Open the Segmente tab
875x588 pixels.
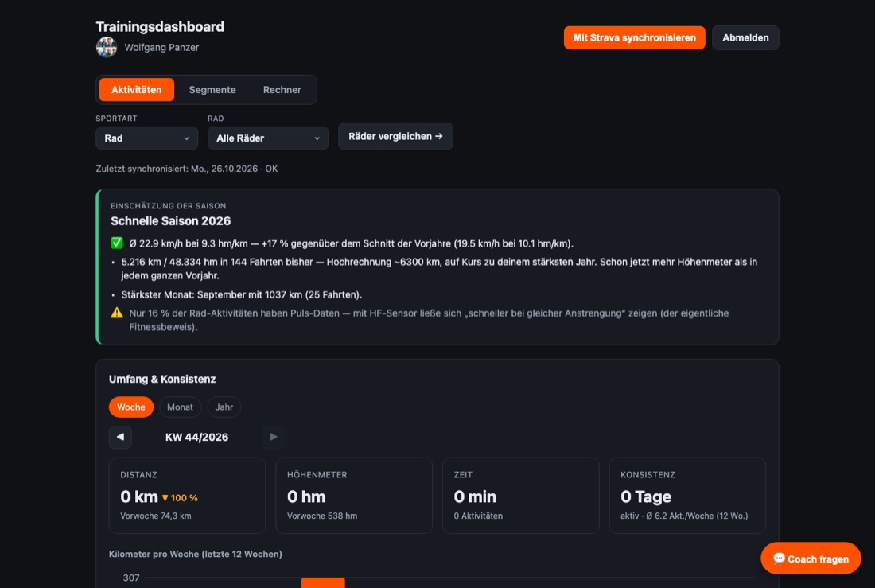[x=212, y=90]
